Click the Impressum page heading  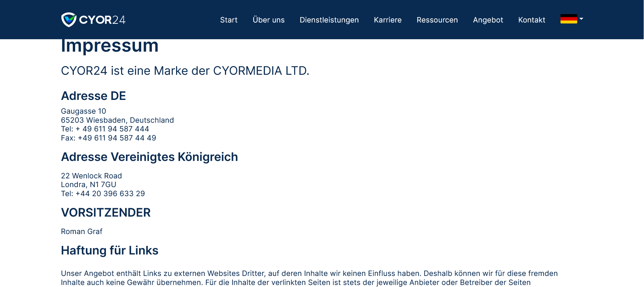coord(109,46)
